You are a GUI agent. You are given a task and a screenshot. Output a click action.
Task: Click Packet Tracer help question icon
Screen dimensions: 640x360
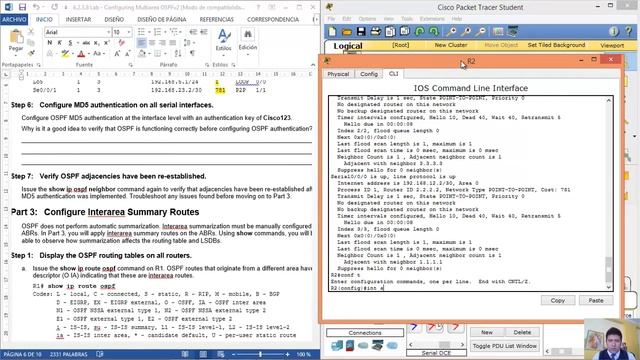[628, 31]
